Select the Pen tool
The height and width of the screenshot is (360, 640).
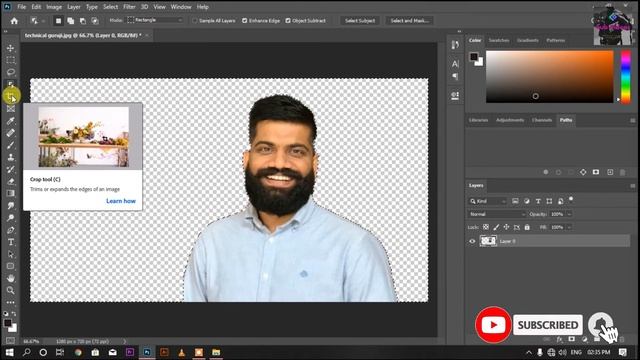click(11, 230)
